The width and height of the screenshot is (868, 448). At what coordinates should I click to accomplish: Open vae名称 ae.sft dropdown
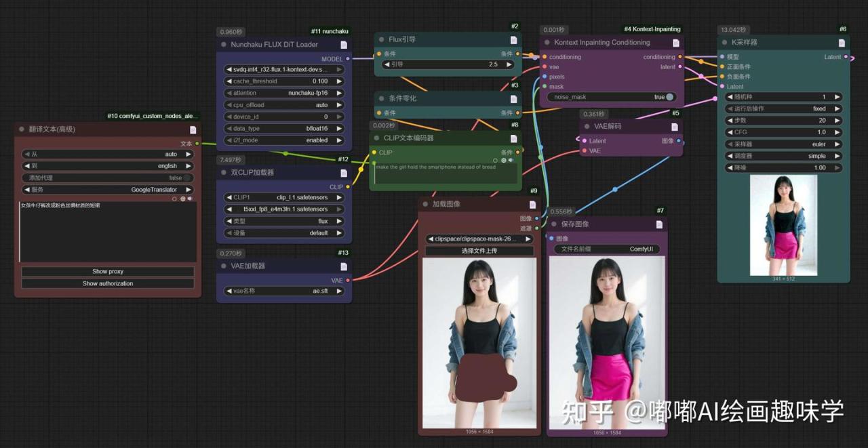(x=284, y=291)
